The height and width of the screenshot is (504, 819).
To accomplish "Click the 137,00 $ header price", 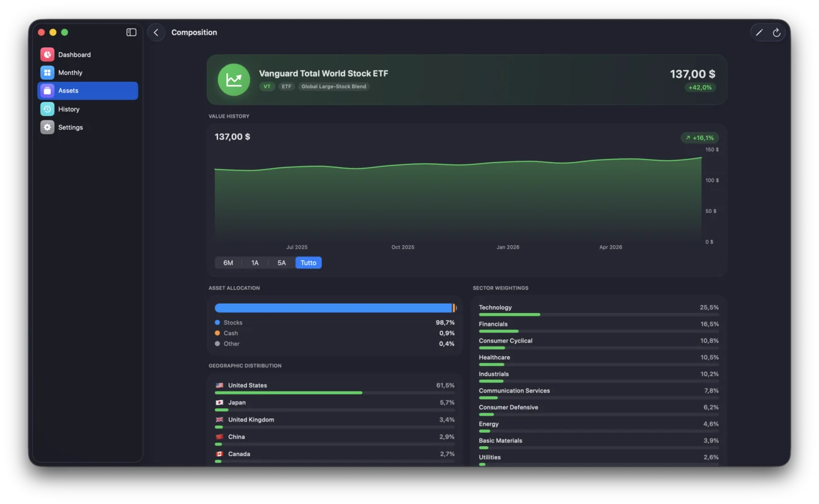I will (x=692, y=74).
